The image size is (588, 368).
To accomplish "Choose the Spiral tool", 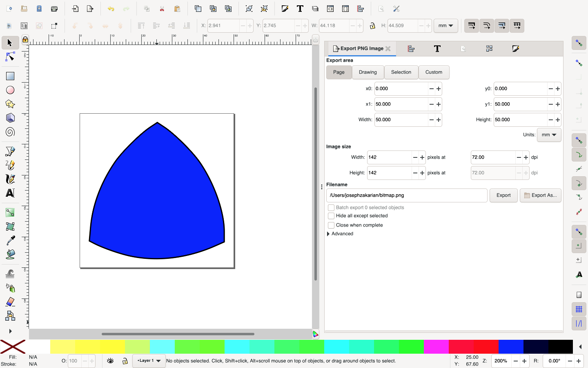I will 10,132.
